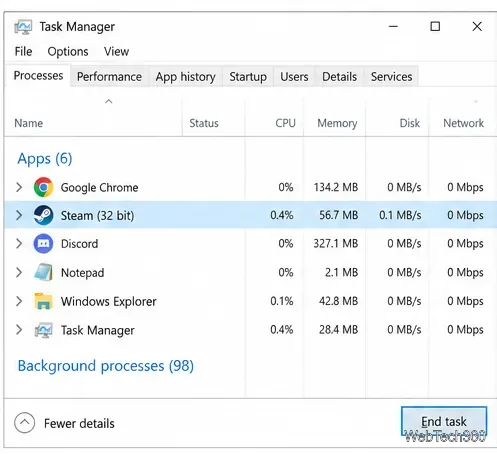
Task: Expand the Discord process group
Action: [19, 244]
